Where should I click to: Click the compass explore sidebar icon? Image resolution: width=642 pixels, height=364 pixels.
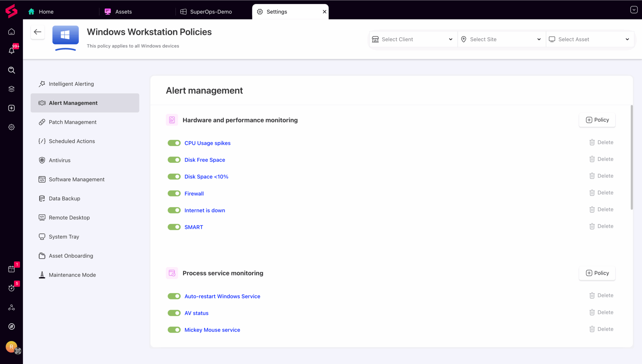coord(11,326)
